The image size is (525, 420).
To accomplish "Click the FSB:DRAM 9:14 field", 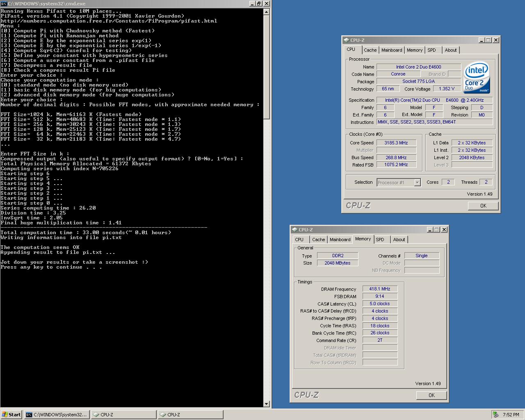I will pyautogui.click(x=380, y=296).
